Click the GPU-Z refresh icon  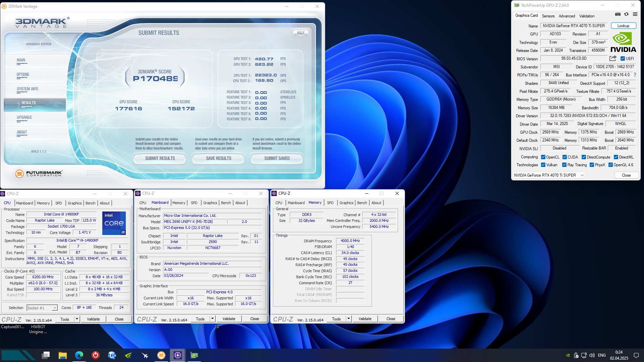[626, 14]
